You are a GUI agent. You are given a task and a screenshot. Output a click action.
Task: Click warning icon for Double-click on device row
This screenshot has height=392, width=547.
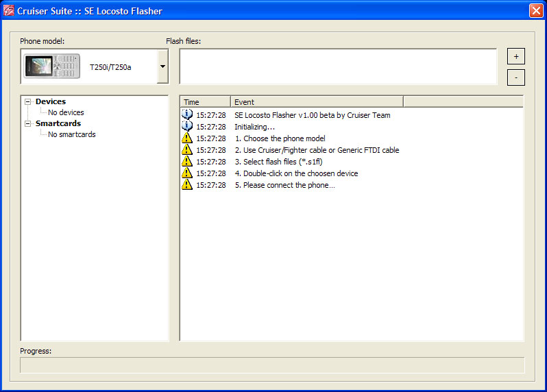pos(187,173)
